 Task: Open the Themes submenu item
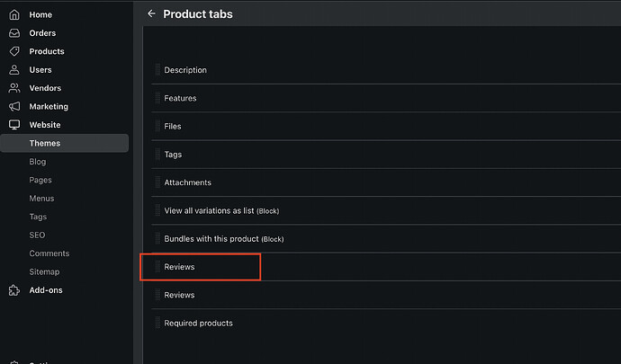45,144
